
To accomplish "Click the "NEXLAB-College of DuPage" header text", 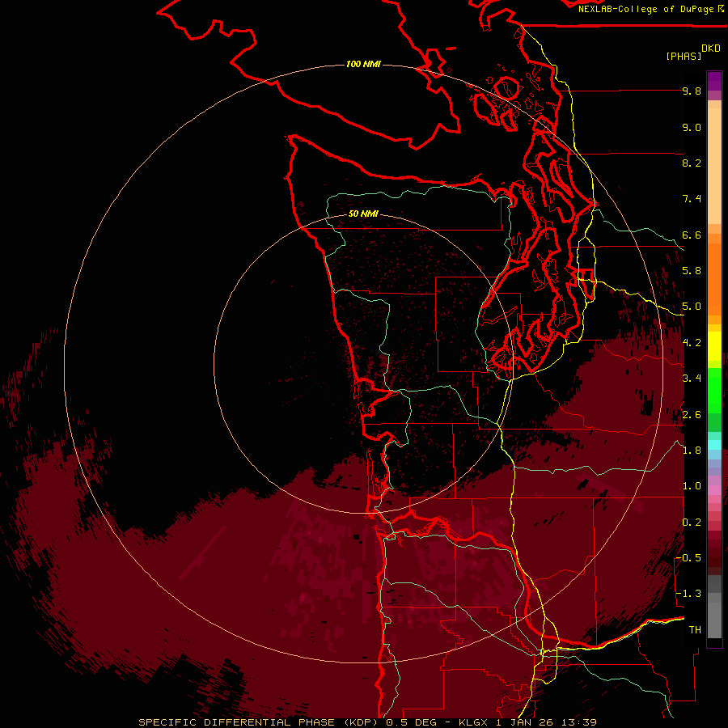I will [x=646, y=9].
